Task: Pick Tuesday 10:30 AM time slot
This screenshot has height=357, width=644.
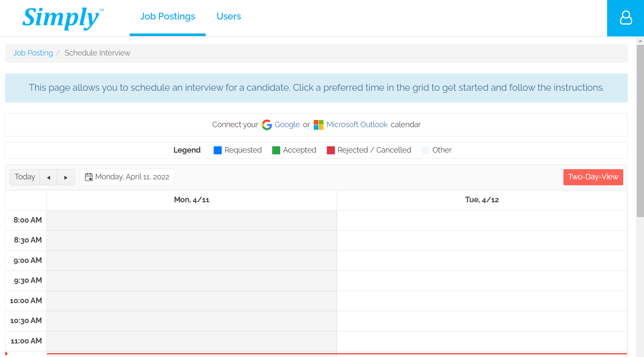Action: point(482,321)
